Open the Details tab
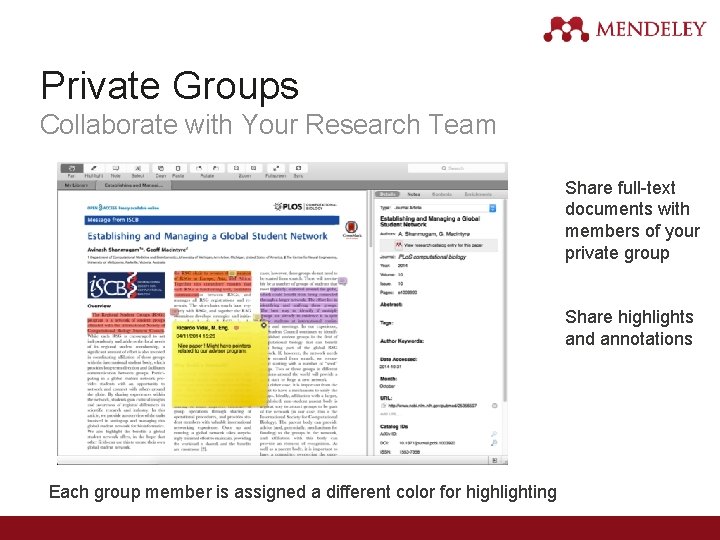 (388, 194)
